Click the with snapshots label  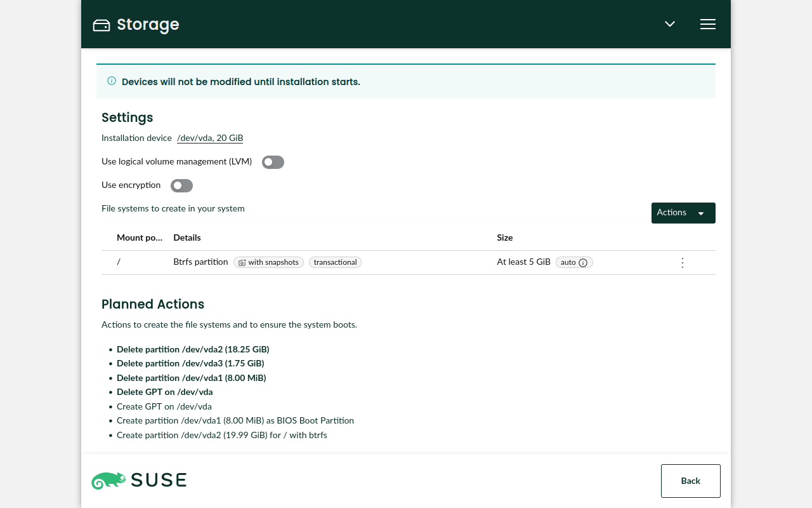(x=273, y=262)
